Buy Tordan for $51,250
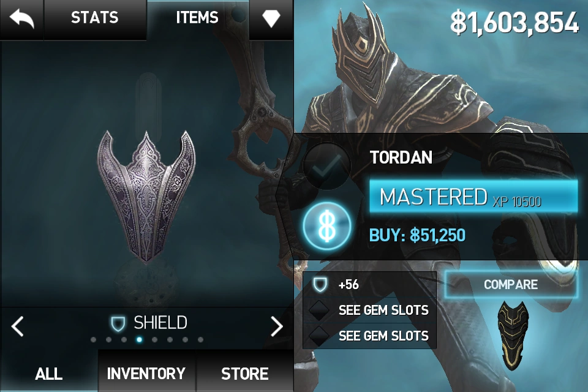588x392 pixels. pos(417,235)
